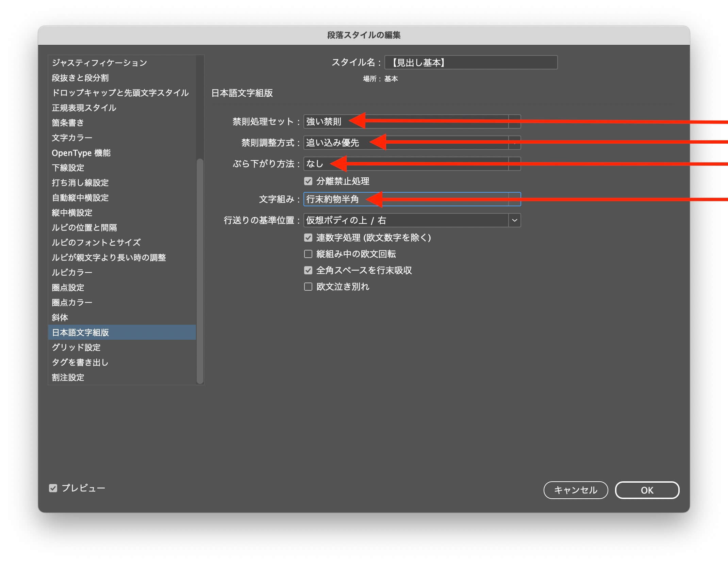This screenshot has width=728, height=563.
Task: Select 文字カラー in the sidebar list
Action: click(x=72, y=138)
